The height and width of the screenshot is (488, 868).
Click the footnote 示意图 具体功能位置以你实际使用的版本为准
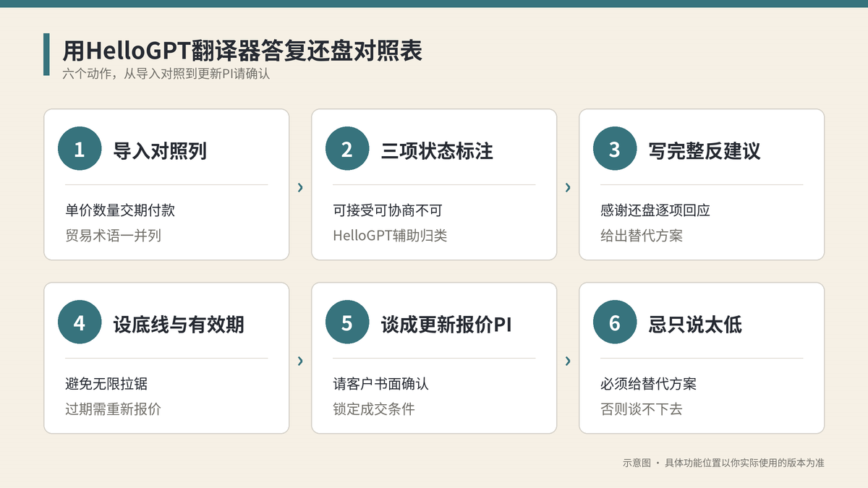[723, 463]
